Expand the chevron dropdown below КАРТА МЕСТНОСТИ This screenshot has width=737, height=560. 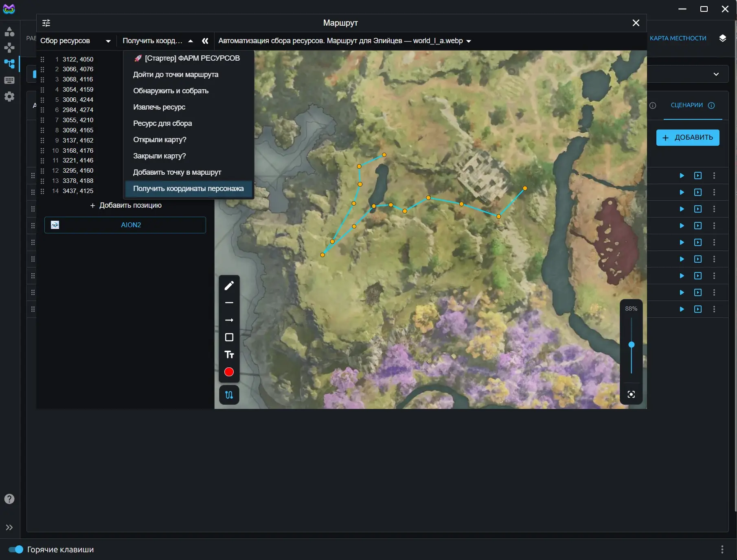(x=716, y=74)
